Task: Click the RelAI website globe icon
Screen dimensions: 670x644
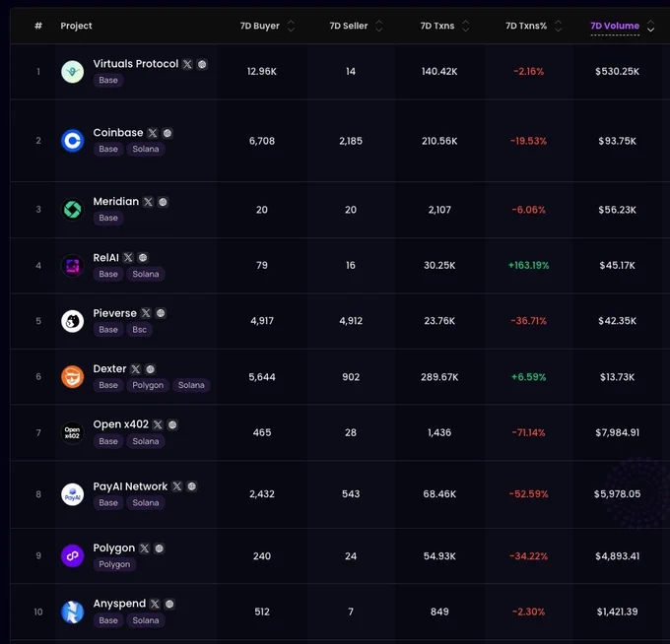Action: (x=143, y=258)
